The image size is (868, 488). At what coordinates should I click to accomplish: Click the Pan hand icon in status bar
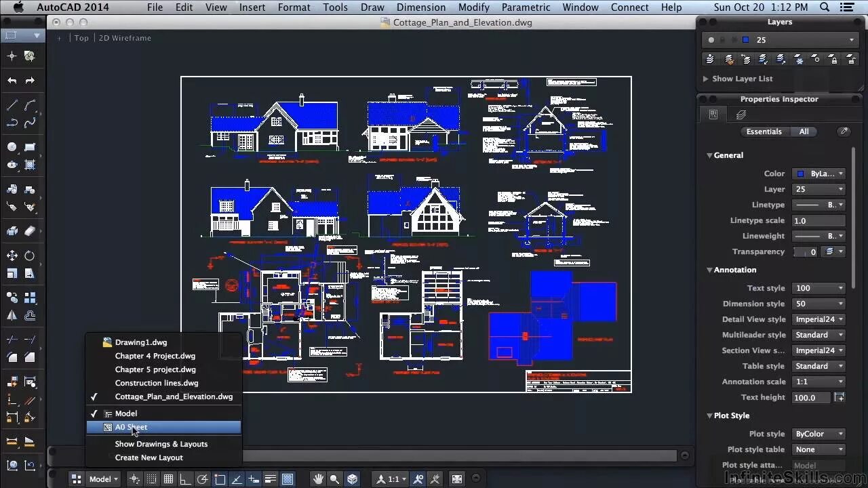pos(318,479)
